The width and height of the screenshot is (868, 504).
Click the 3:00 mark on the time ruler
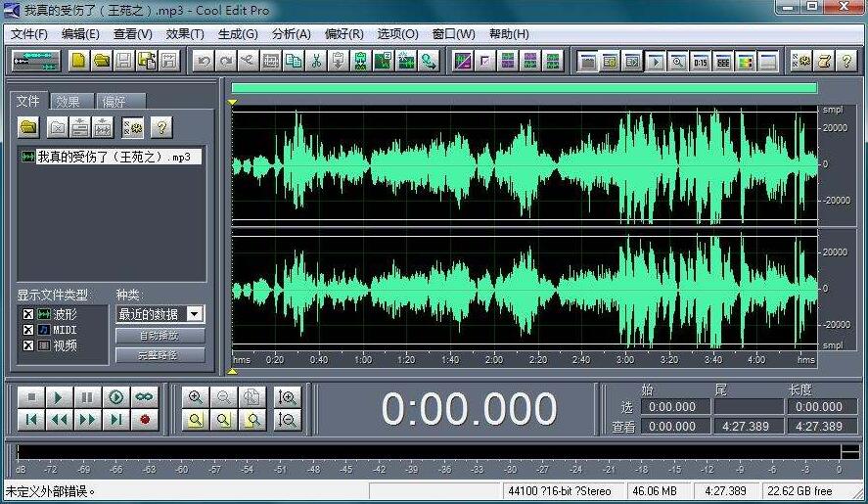click(625, 359)
